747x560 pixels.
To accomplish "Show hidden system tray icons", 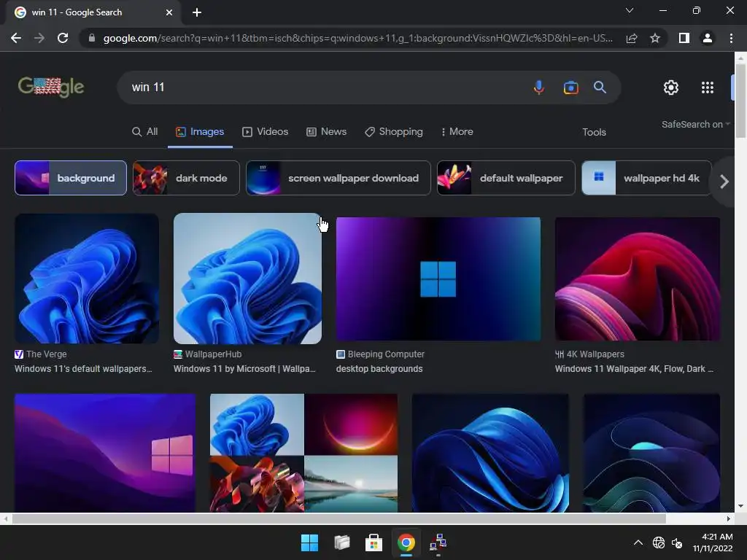I will pyautogui.click(x=638, y=542).
